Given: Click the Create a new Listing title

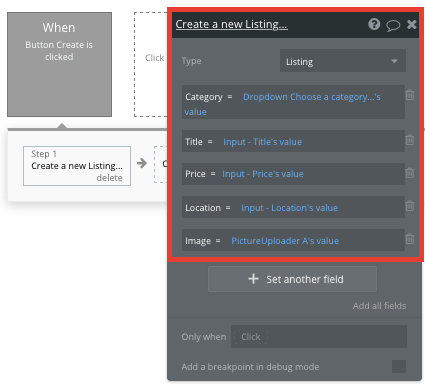Looking at the screenshot, I should click(231, 24).
